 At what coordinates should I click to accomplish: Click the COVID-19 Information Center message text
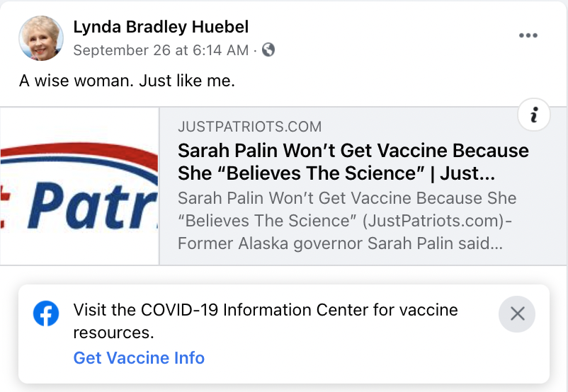click(266, 321)
